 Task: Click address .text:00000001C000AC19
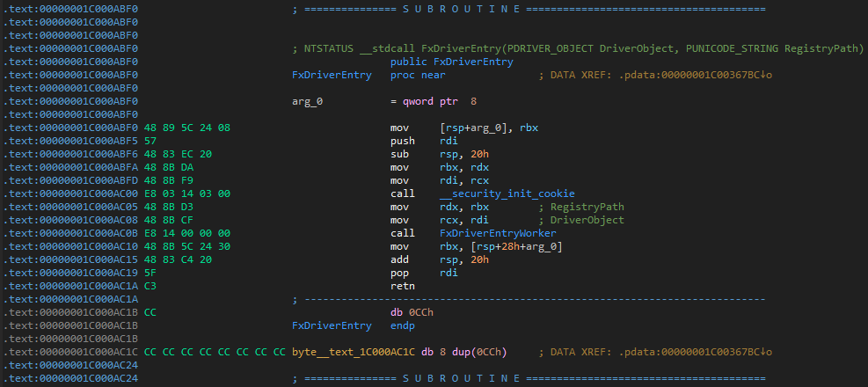click(70, 273)
